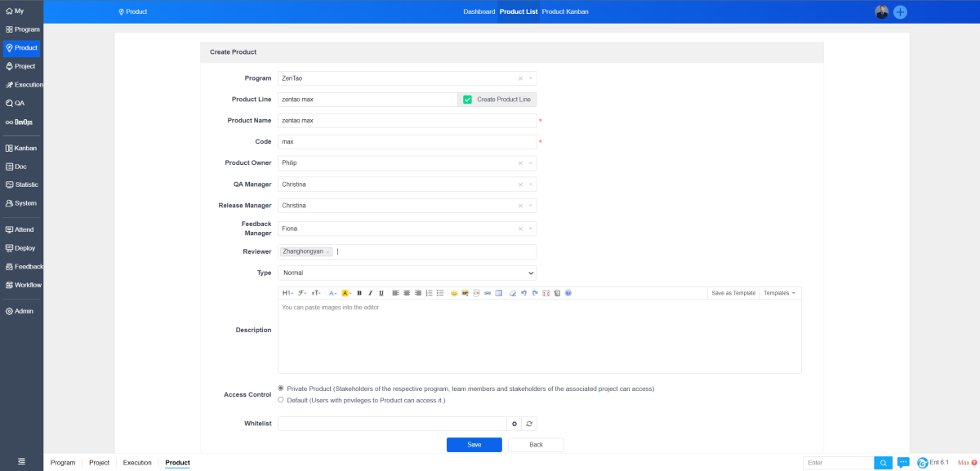The image size is (980, 471).
Task: Click the blue plus quick-add button
Action: pyautogui.click(x=900, y=12)
